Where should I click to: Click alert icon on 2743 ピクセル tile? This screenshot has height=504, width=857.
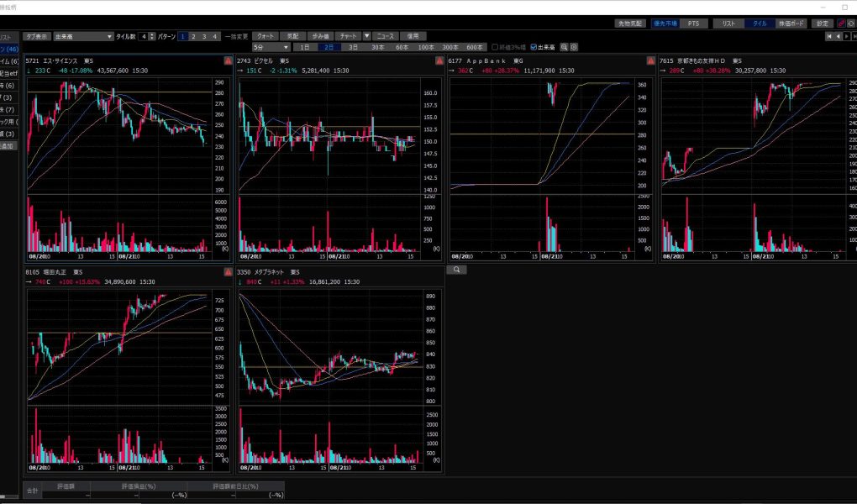(x=439, y=61)
